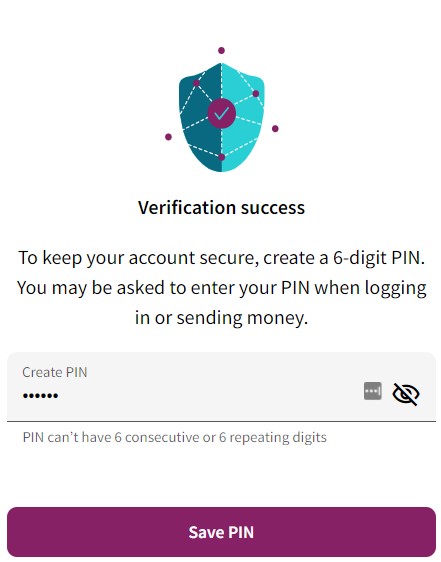Click the Verification success heading
Image resolution: width=441 pixels, height=562 pixels.
click(x=221, y=208)
